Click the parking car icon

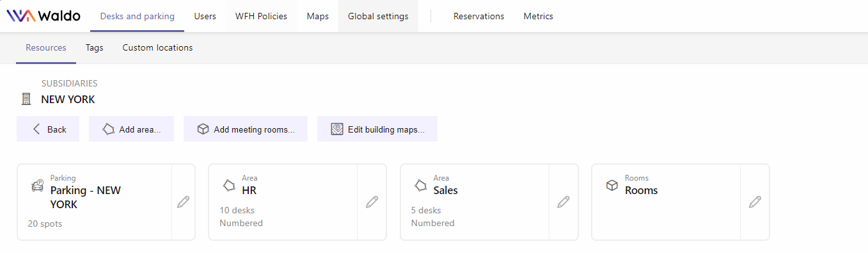tap(37, 186)
